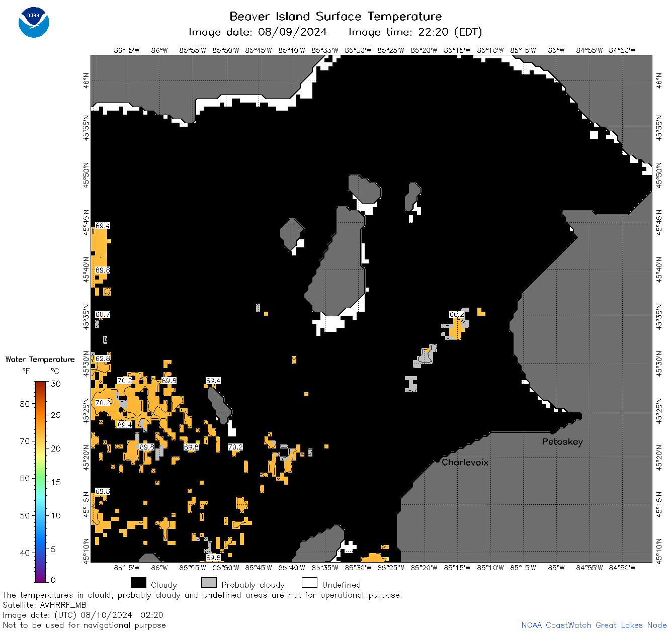The width and height of the screenshot is (672, 633).
Task: Select the black Cloudy legend swatch
Action: 138,583
